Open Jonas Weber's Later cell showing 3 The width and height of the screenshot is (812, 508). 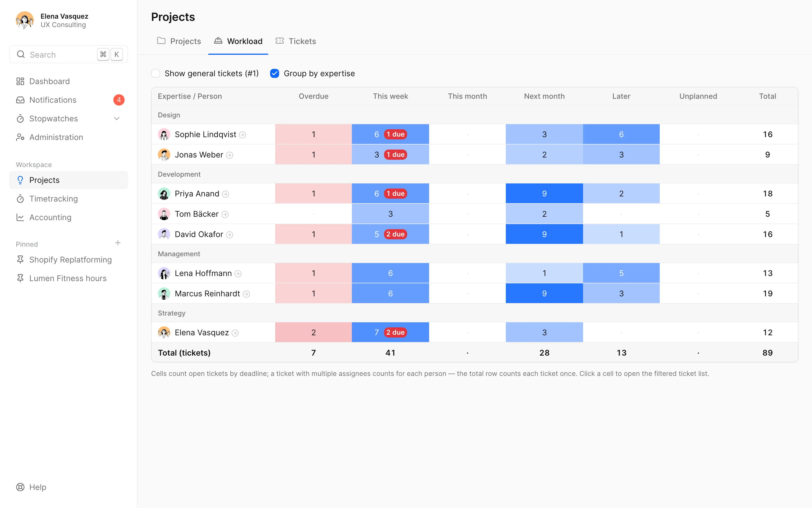[x=621, y=155]
